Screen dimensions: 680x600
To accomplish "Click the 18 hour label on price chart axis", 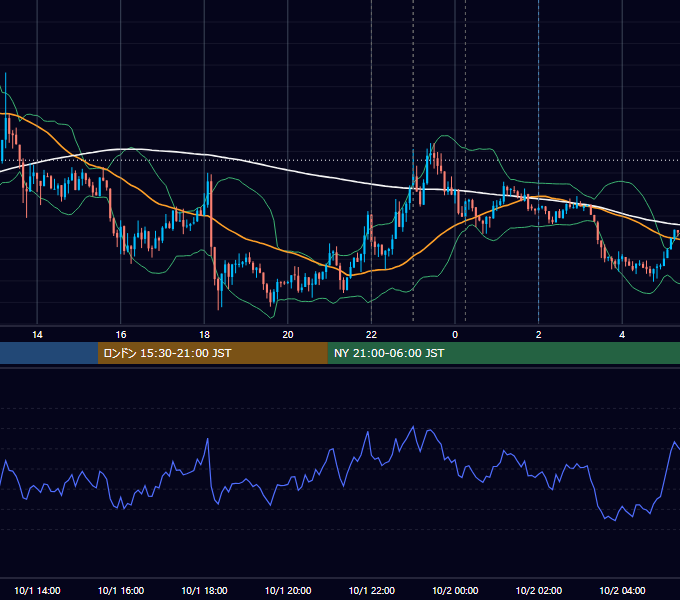I will point(204,335).
